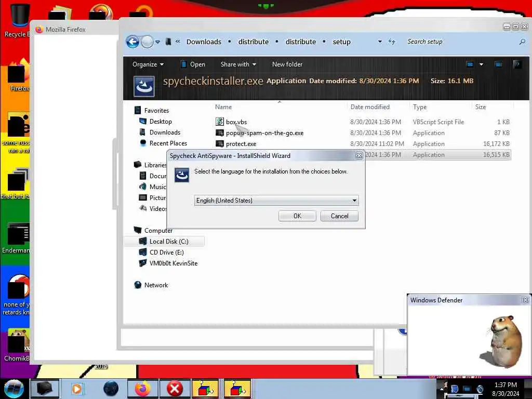Expand the address bar history dropdown
The image size is (532, 399).
(380, 42)
